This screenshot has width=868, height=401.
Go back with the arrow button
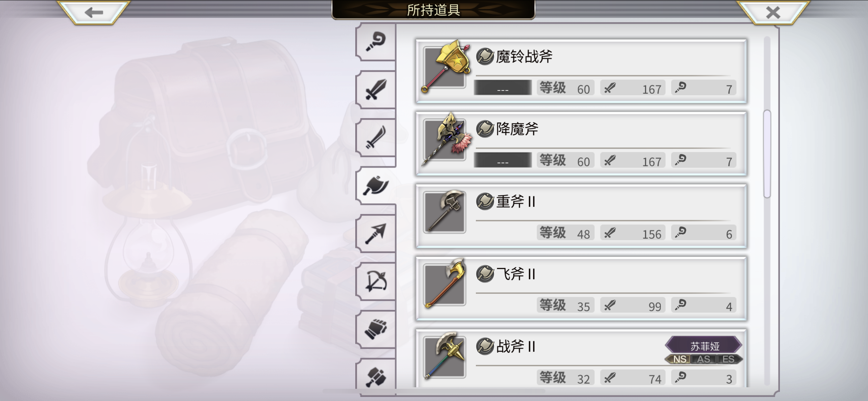tap(94, 12)
